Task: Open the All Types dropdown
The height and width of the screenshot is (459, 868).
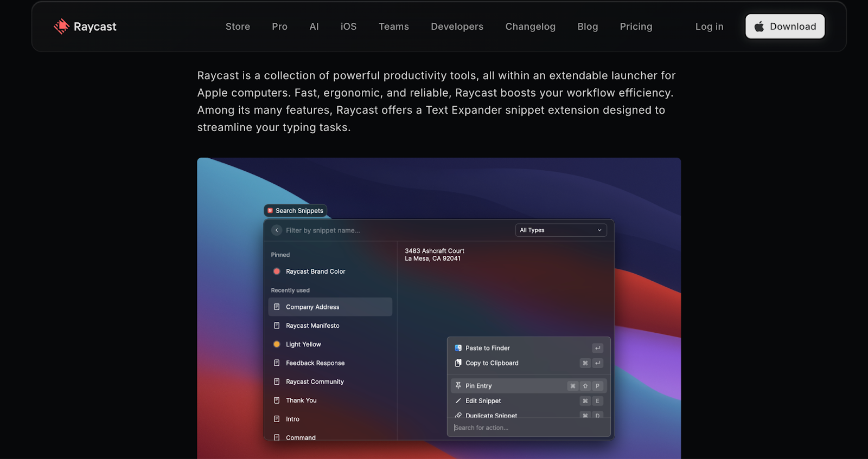Action: point(561,230)
